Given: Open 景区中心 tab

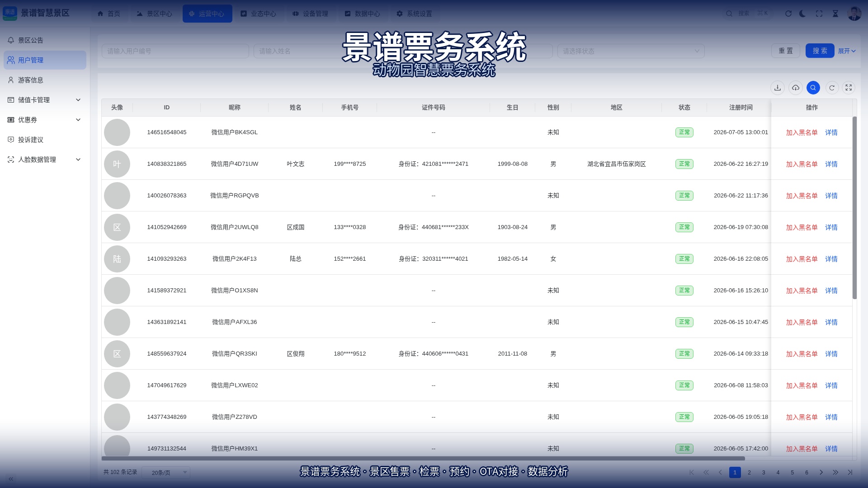Looking at the screenshot, I should pyautogui.click(x=155, y=14).
